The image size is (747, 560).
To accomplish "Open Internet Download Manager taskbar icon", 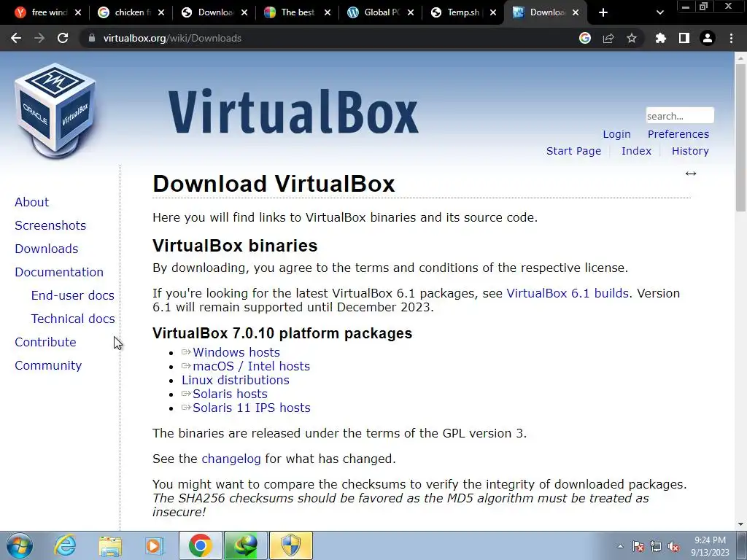I will click(245, 545).
